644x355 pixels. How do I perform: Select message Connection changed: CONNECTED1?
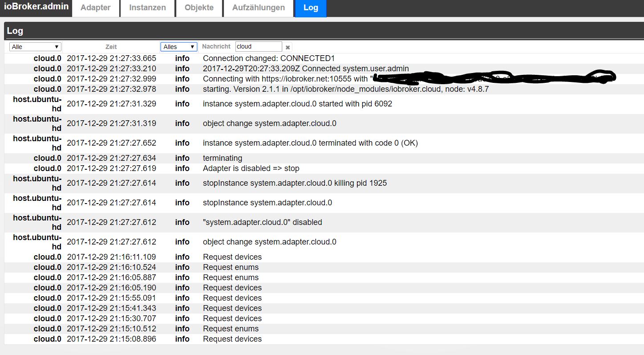coord(269,58)
